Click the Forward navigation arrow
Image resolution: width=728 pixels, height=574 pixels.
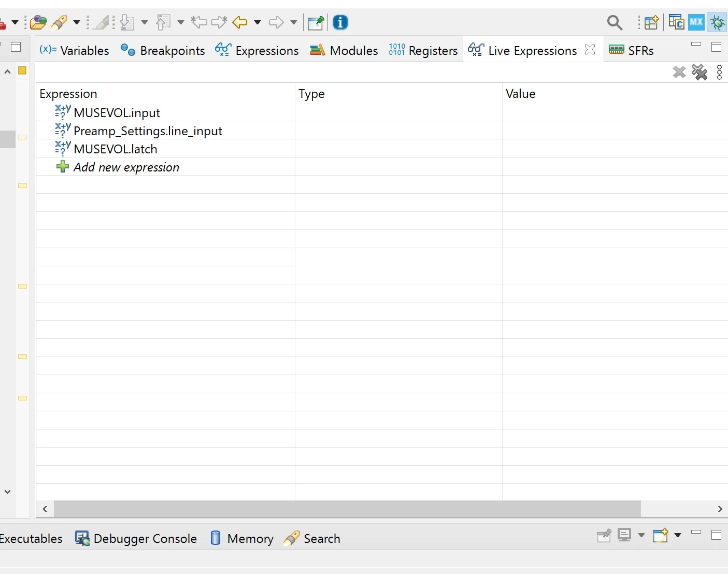click(276, 22)
